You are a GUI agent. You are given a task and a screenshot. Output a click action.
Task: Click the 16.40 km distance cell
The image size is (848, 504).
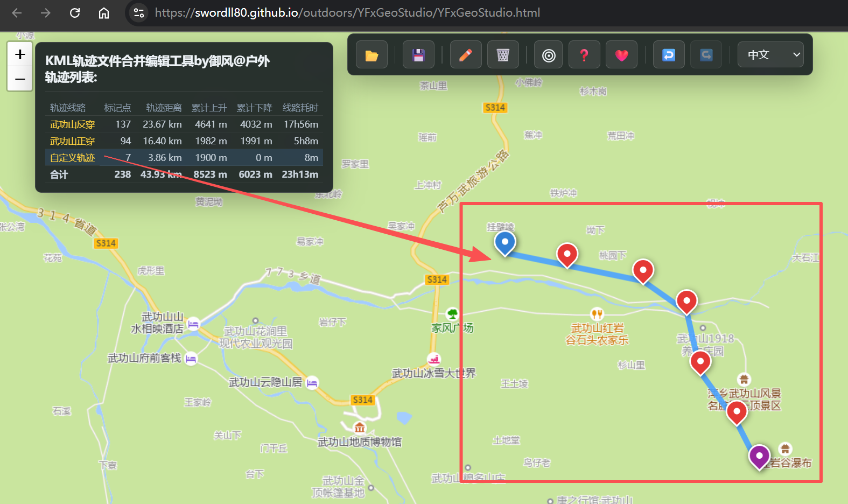(162, 141)
